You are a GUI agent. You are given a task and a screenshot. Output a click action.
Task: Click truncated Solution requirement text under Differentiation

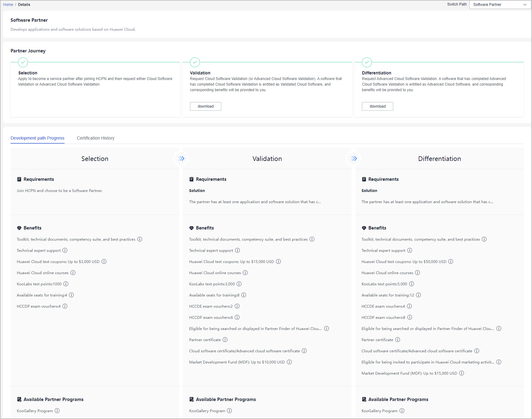(427, 202)
